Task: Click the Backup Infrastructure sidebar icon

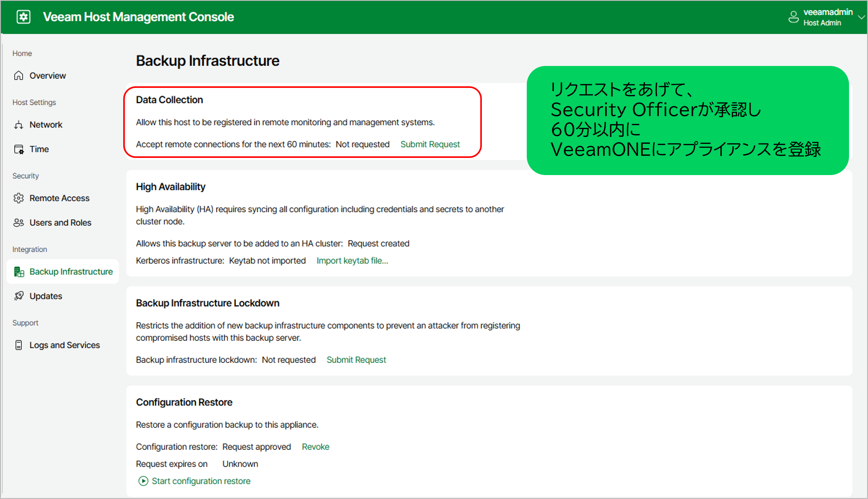Action: tap(19, 272)
